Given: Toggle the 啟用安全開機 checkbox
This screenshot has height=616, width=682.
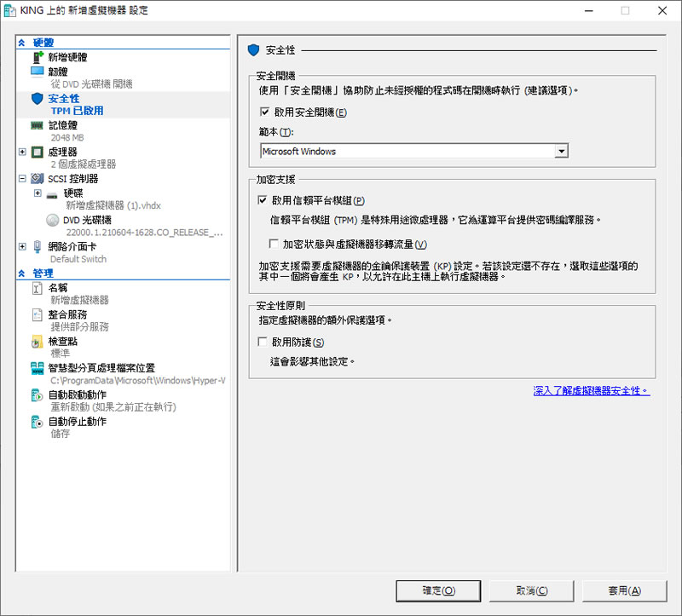Looking at the screenshot, I should click(x=264, y=112).
